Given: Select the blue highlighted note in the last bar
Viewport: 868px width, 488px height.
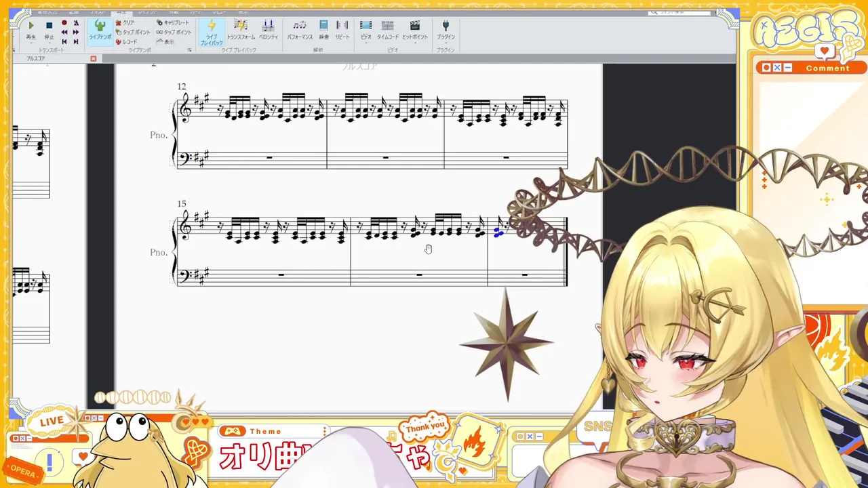Looking at the screenshot, I should (x=498, y=233).
